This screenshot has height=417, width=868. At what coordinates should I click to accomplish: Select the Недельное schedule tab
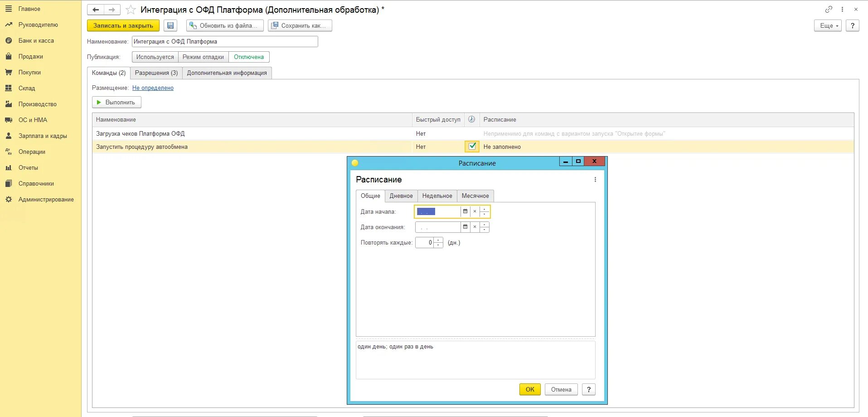pos(437,196)
